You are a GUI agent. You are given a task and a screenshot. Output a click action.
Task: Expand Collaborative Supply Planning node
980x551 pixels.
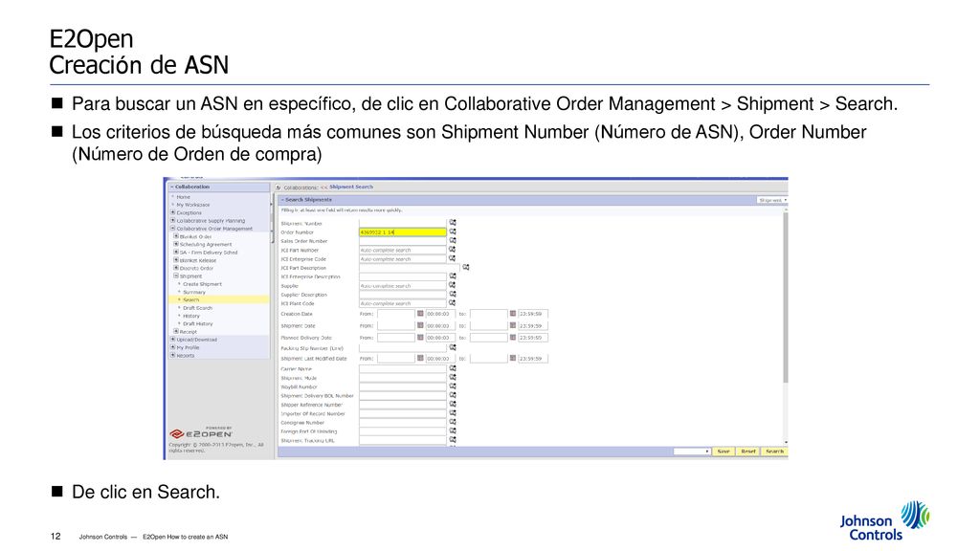(x=173, y=221)
